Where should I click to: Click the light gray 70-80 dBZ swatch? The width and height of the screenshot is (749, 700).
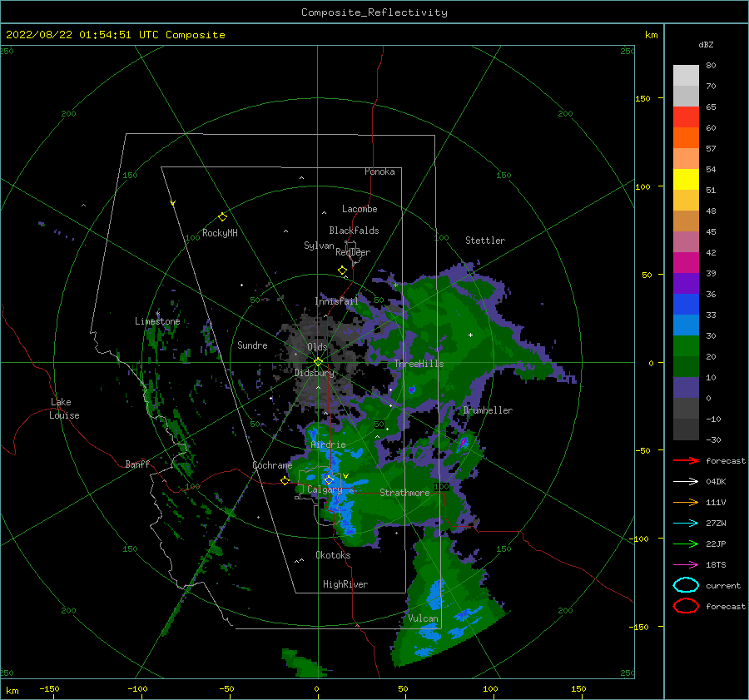pyautogui.click(x=686, y=76)
